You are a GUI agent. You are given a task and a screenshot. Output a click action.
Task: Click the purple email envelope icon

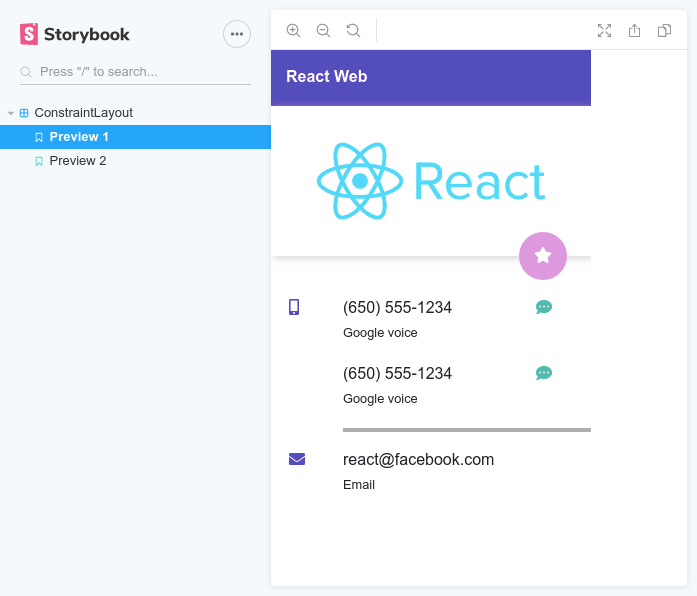(x=297, y=459)
